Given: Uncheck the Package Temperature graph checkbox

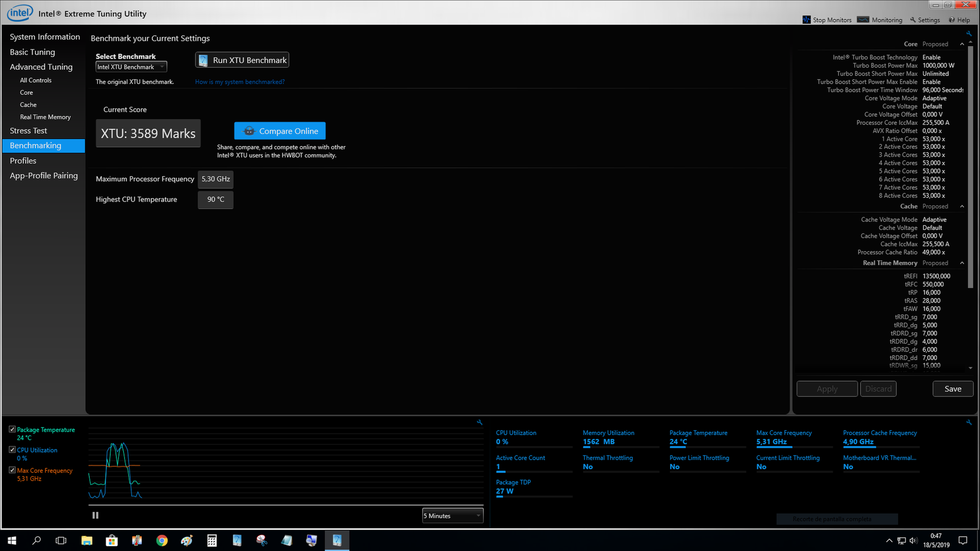Looking at the screenshot, I should pos(12,430).
